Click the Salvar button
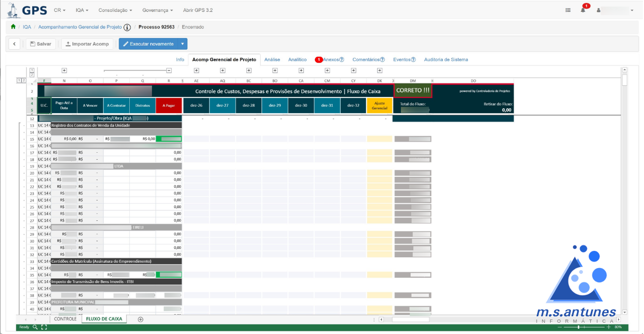The image size is (644, 334). tap(40, 44)
